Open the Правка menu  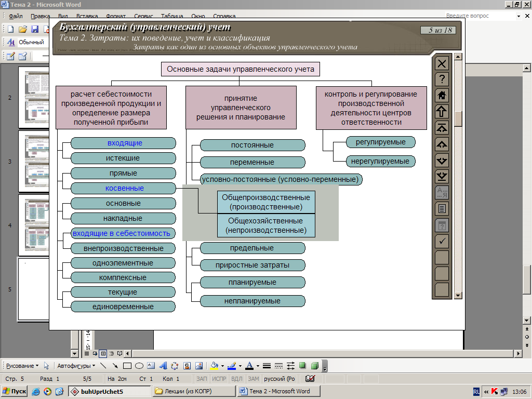tap(41, 16)
